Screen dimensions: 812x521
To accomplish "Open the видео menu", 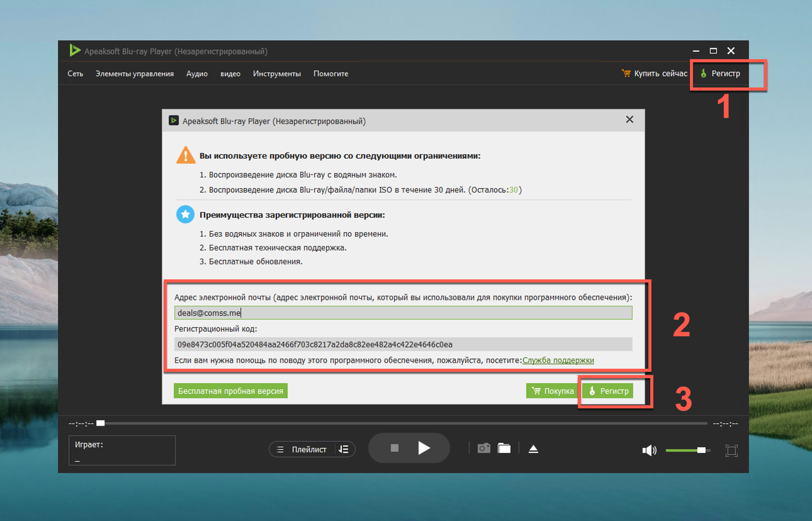I will coord(230,74).
